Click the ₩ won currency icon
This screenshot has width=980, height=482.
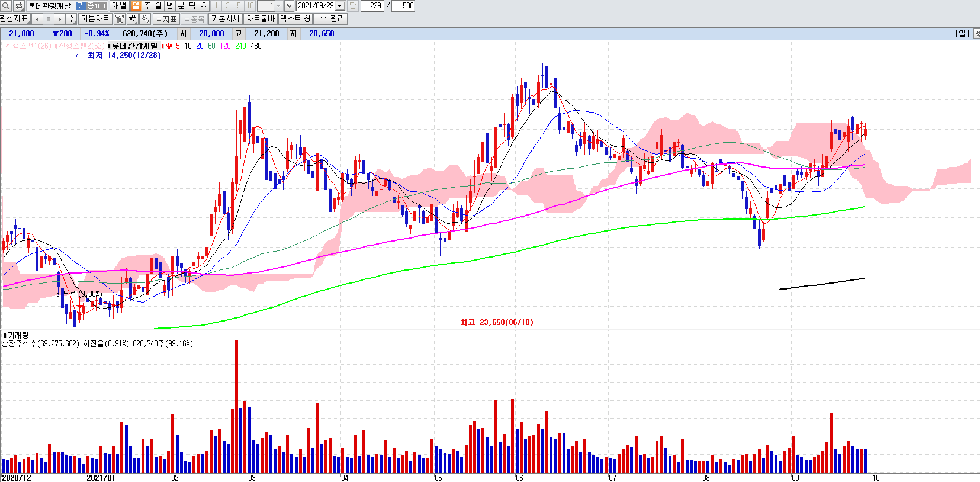pos(133,19)
